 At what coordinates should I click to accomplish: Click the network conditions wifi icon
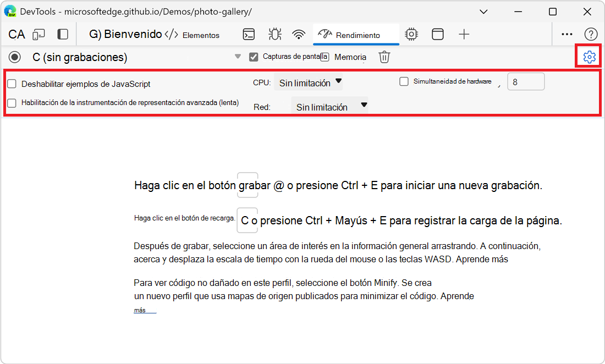[x=299, y=34]
